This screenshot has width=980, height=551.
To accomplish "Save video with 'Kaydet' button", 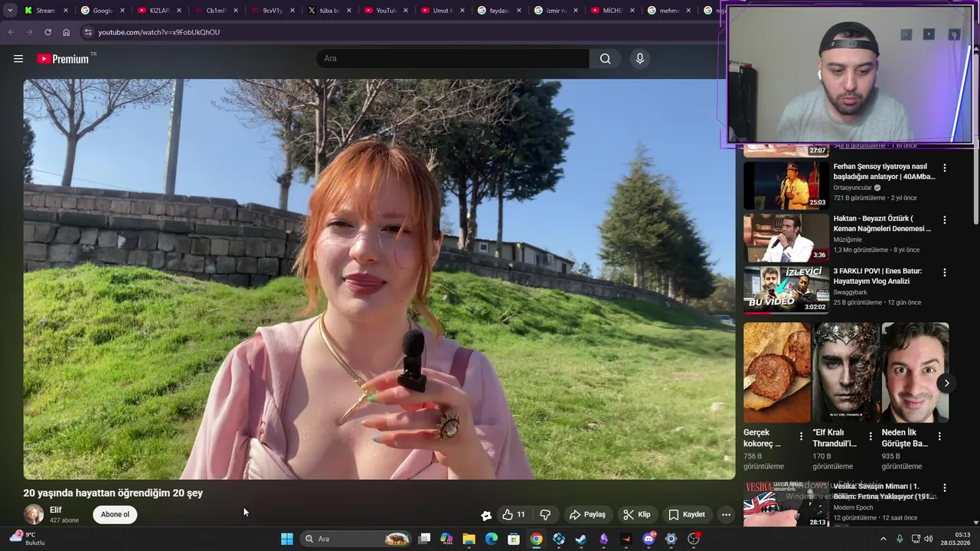I will [687, 514].
